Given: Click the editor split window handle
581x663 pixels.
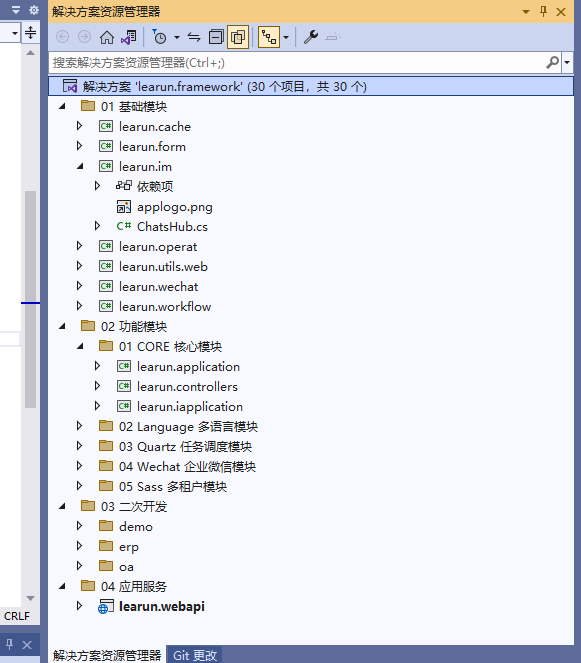Looking at the screenshot, I should click(x=30, y=32).
